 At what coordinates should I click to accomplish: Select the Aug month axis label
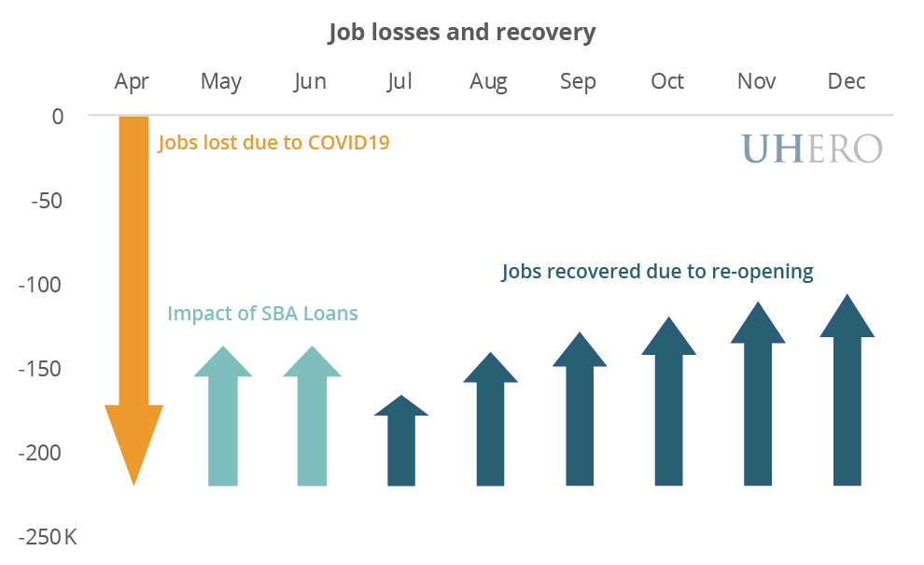[488, 82]
